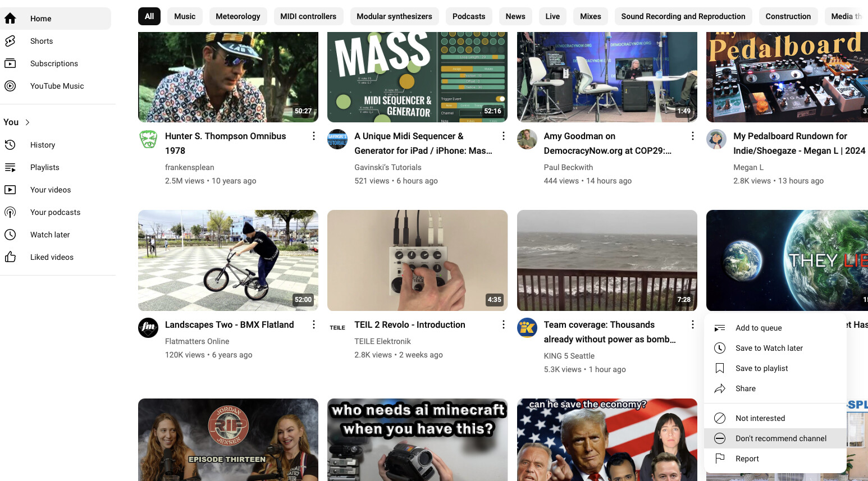Select the News filter chip
This screenshot has width=868, height=481.
click(515, 16)
